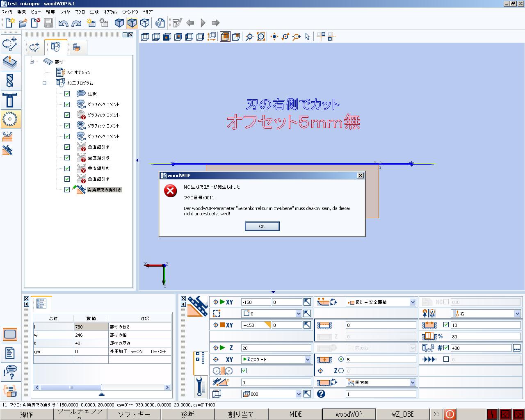The image size is (525, 420).
Task: Undo the last action
Action: (x=63, y=23)
